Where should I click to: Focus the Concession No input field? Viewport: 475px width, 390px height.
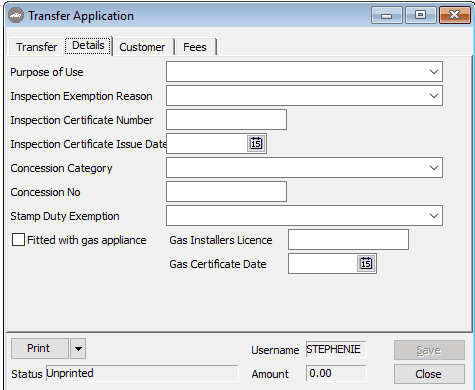[226, 192]
